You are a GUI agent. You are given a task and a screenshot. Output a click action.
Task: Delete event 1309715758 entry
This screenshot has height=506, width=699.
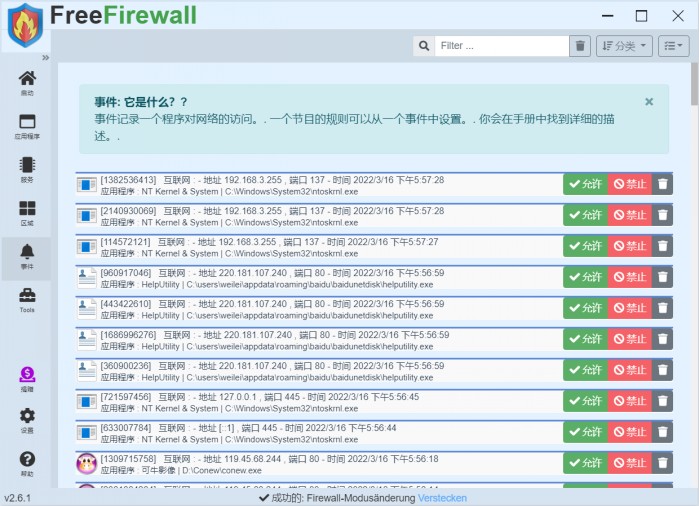[662, 463]
